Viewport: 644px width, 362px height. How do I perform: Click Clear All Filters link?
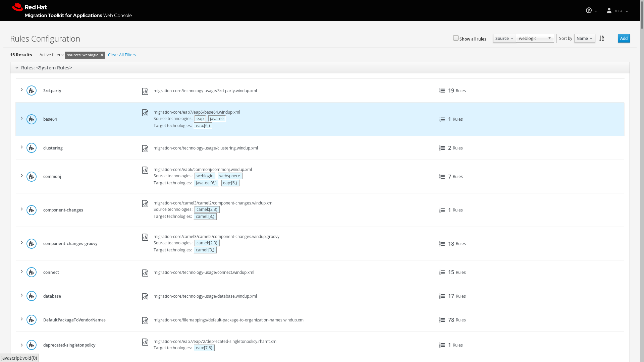click(x=122, y=55)
